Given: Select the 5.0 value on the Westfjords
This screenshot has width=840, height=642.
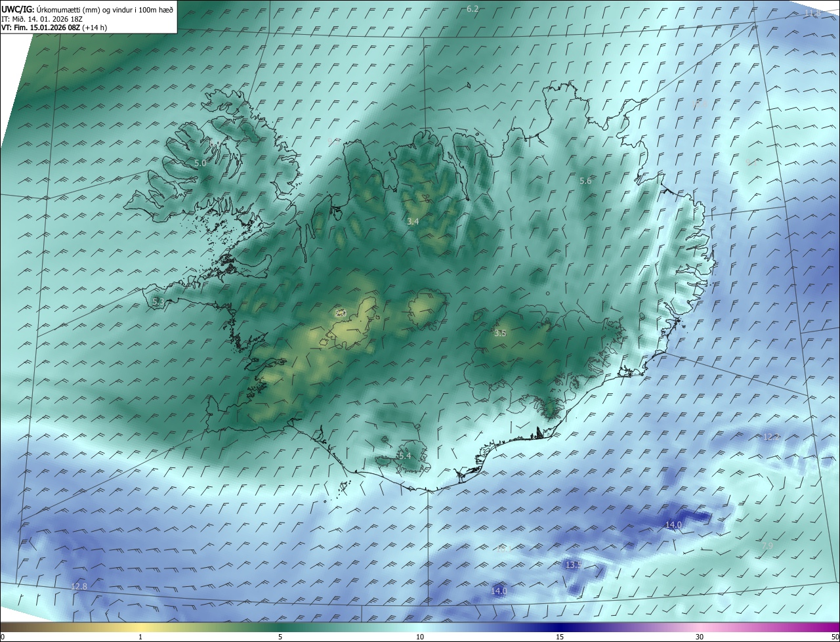Looking at the screenshot, I should tap(200, 163).
